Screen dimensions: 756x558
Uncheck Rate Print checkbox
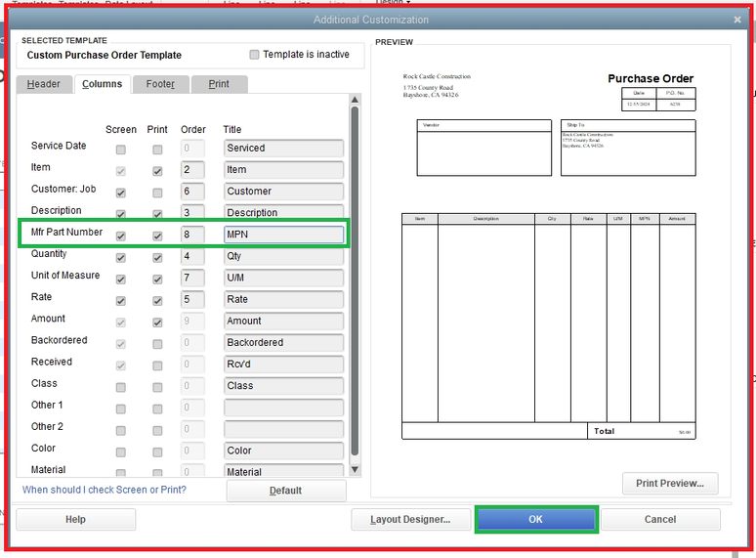point(157,301)
